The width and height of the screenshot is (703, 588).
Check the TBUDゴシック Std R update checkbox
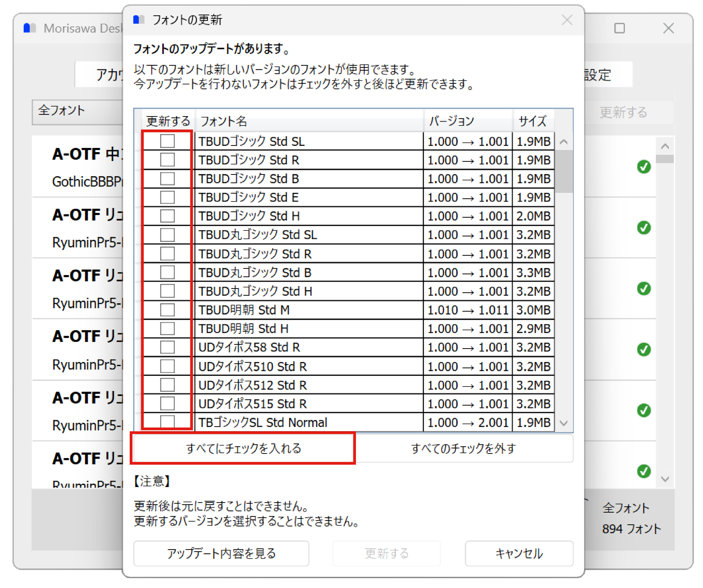(167, 160)
